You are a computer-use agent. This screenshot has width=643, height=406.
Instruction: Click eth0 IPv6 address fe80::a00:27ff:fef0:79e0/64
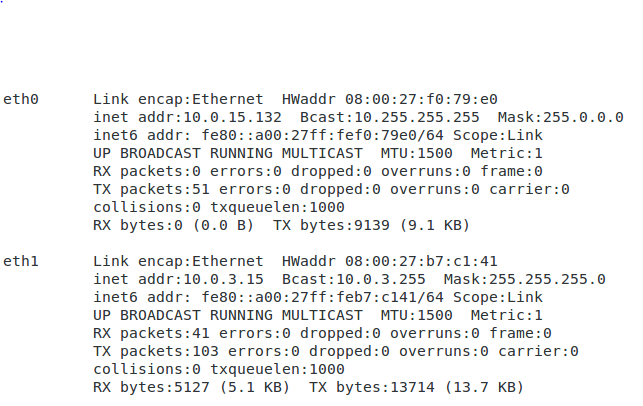[320, 135]
